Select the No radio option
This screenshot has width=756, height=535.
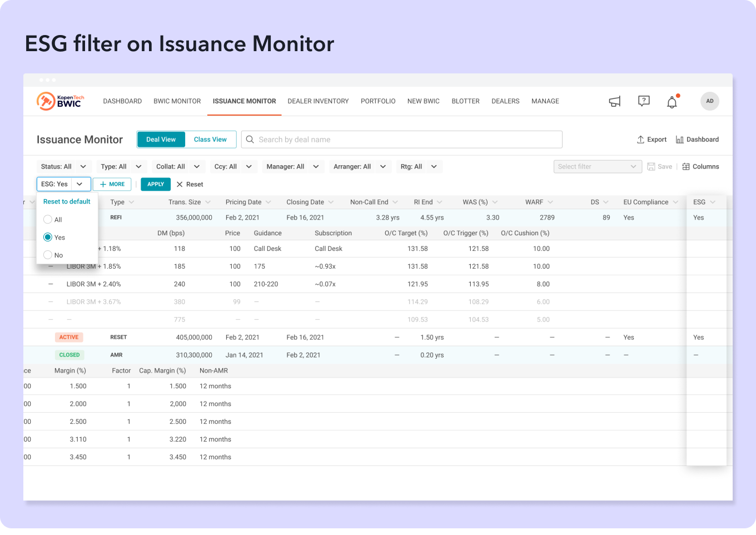click(x=48, y=255)
